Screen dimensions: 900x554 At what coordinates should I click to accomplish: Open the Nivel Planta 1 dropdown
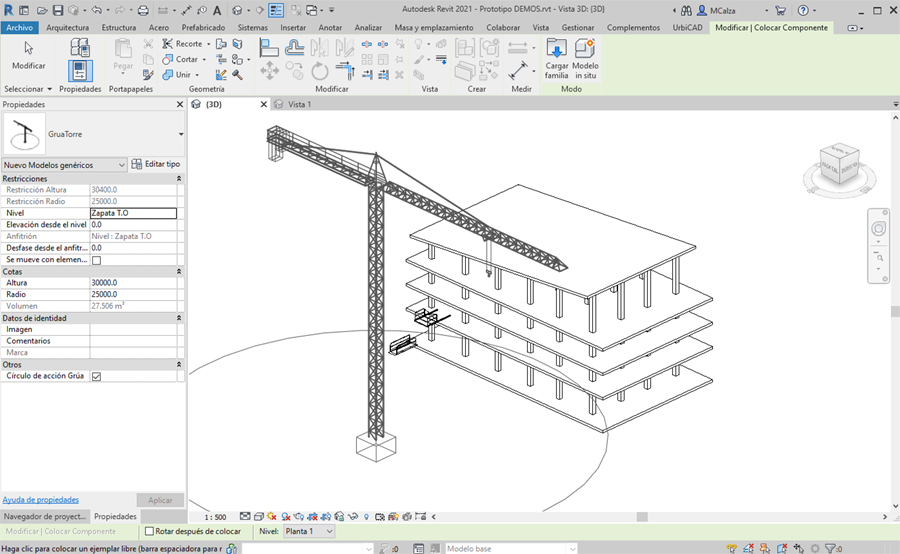pos(310,532)
